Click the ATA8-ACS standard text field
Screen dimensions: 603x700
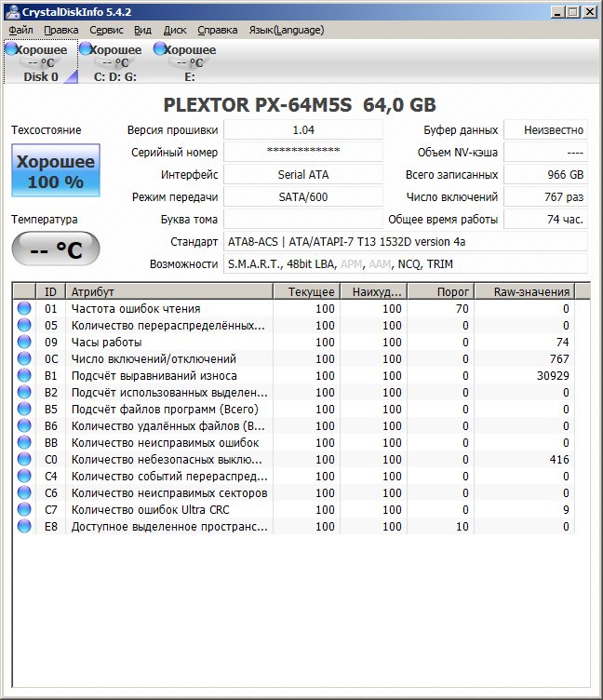tap(406, 241)
